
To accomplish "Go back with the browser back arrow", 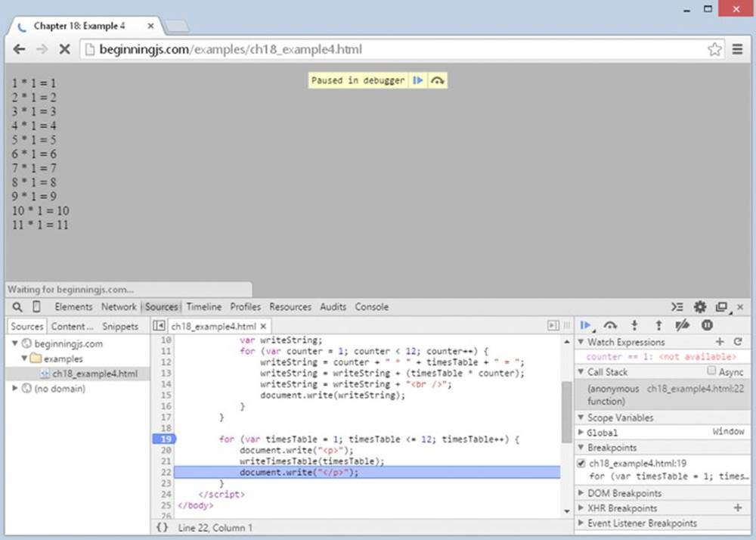I will tap(20, 49).
